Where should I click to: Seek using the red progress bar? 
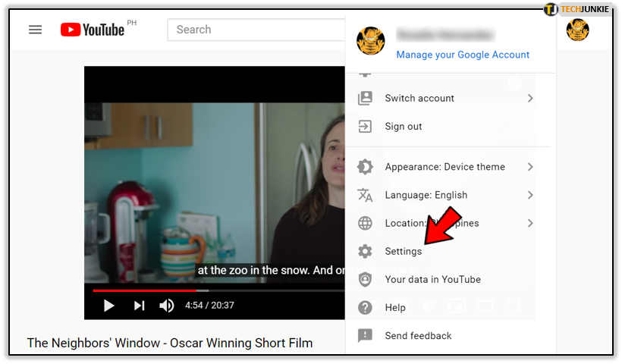pyautogui.click(x=144, y=290)
